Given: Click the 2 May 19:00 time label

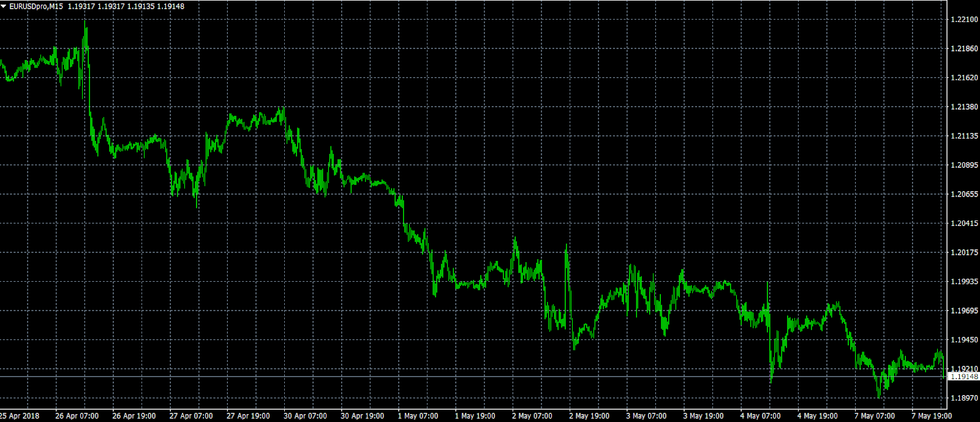Looking at the screenshot, I should (589, 416).
